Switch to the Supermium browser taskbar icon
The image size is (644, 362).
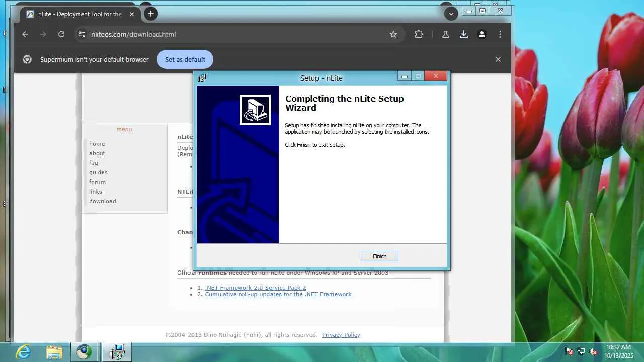[x=85, y=352]
